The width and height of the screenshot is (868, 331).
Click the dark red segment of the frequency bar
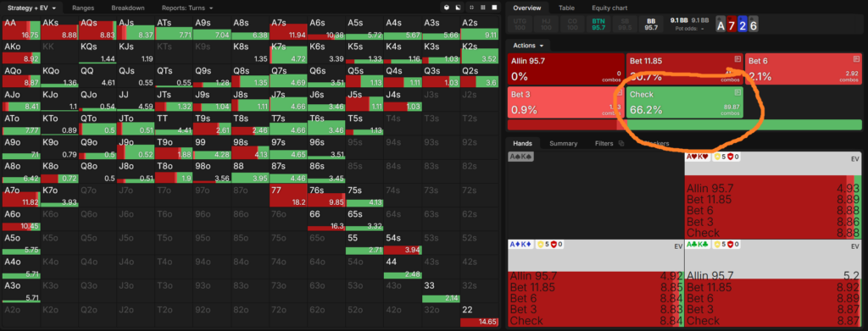[563, 124]
